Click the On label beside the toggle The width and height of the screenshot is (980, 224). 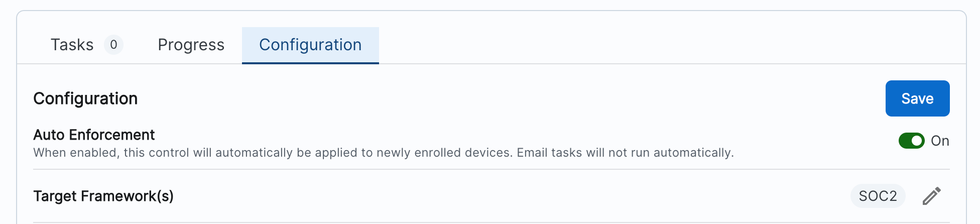pyautogui.click(x=940, y=141)
